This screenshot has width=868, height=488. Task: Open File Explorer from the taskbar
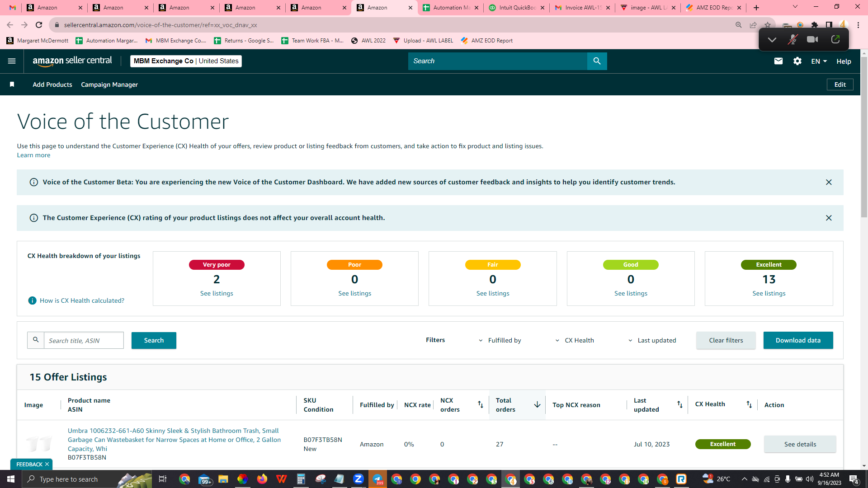point(223,479)
